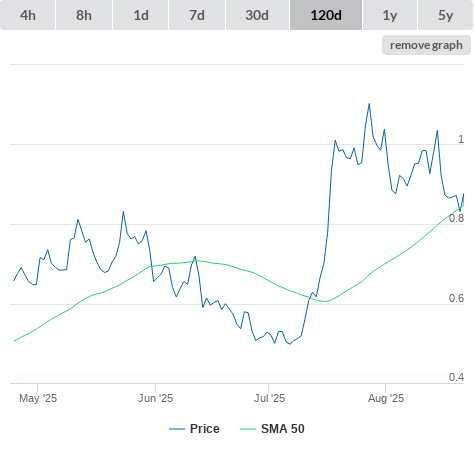Click the highest price peak in late July
This screenshot has width=474, height=455.
coord(369,104)
